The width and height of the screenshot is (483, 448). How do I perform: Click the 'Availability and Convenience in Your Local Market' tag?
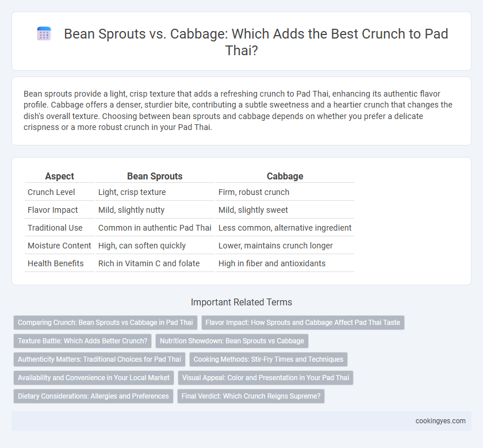tap(94, 378)
